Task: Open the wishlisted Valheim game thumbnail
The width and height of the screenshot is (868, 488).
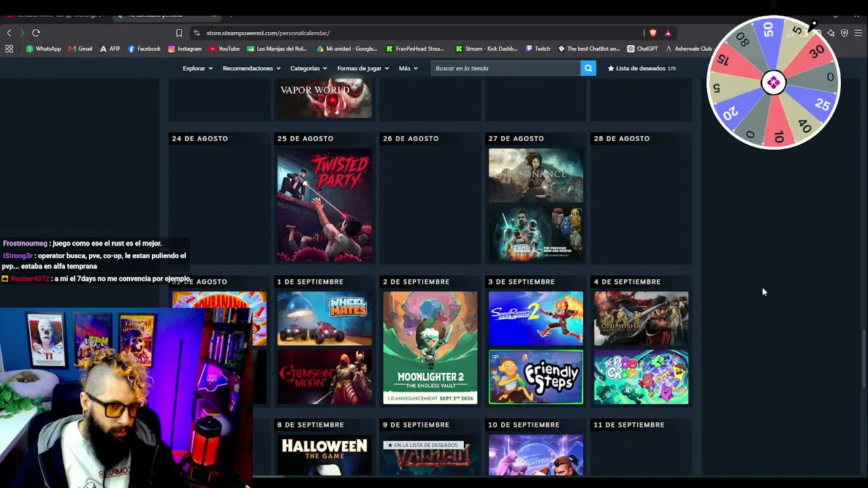Action: point(430,455)
